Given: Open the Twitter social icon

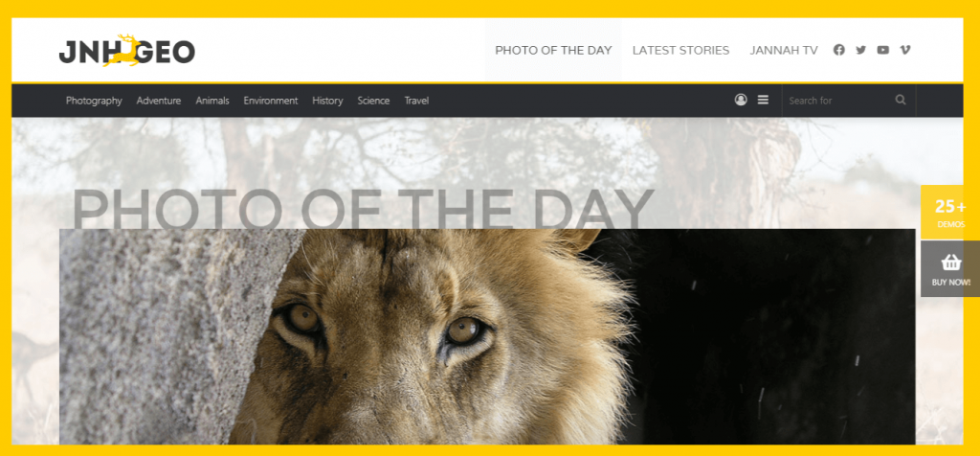Looking at the screenshot, I should 860,50.
